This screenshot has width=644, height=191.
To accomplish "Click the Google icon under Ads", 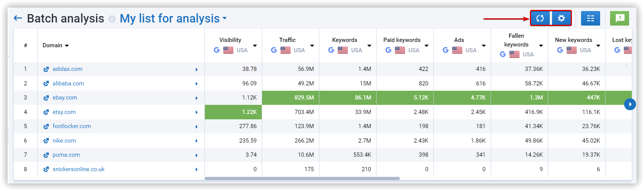I will [446, 50].
